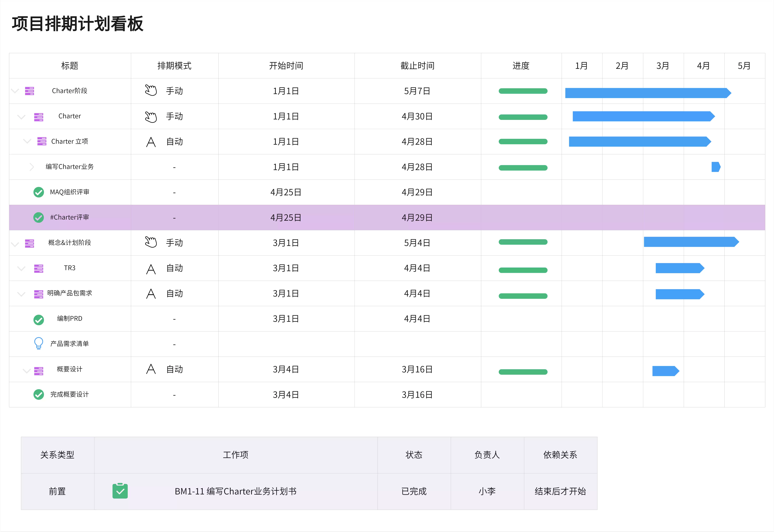This screenshot has width=774, height=532.
Task: Click the auto 'A' icon for 概要设计
Action: click(x=151, y=369)
